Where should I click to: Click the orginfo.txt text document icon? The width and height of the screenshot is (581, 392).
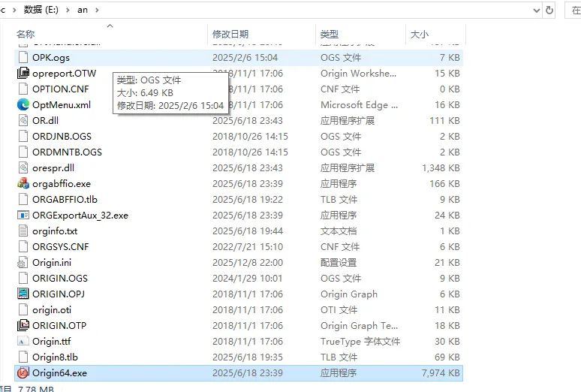pyautogui.click(x=23, y=231)
